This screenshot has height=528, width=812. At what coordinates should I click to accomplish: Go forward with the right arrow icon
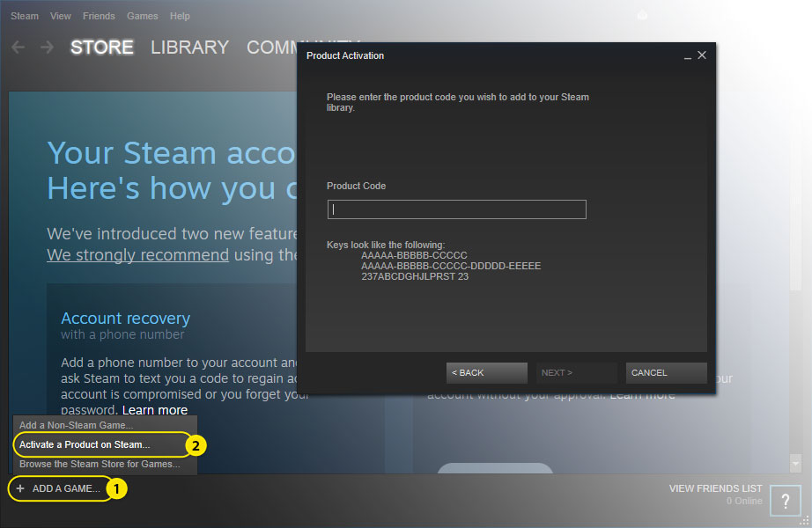48,48
